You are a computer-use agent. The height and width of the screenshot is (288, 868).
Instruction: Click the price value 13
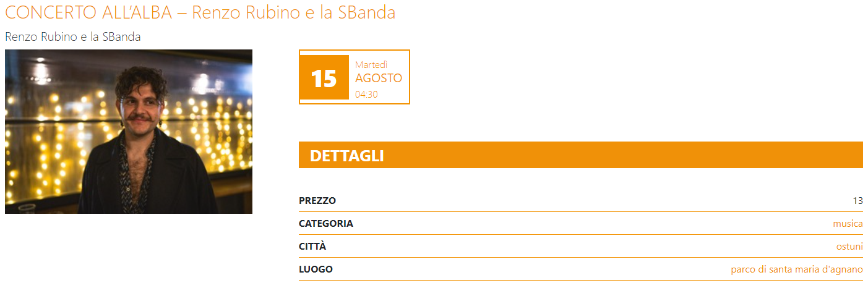(x=857, y=201)
